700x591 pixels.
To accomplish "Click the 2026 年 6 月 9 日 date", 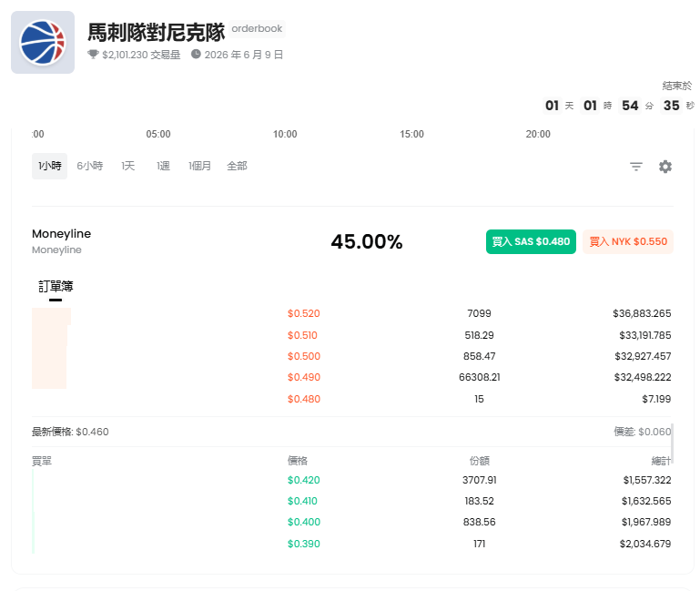I will (244, 55).
